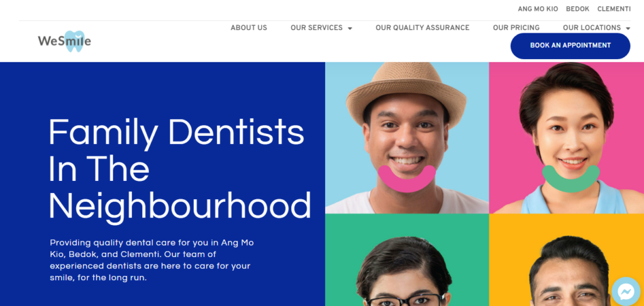The width and height of the screenshot is (644, 306).
Task: Expand the Our Locations dropdown arrow
Action: pyautogui.click(x=628, y=28)
